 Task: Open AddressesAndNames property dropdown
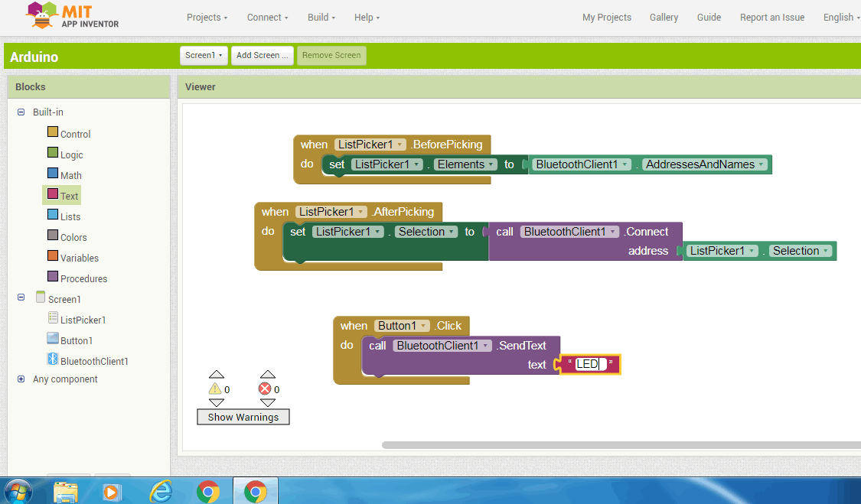[x=705, y=164]
